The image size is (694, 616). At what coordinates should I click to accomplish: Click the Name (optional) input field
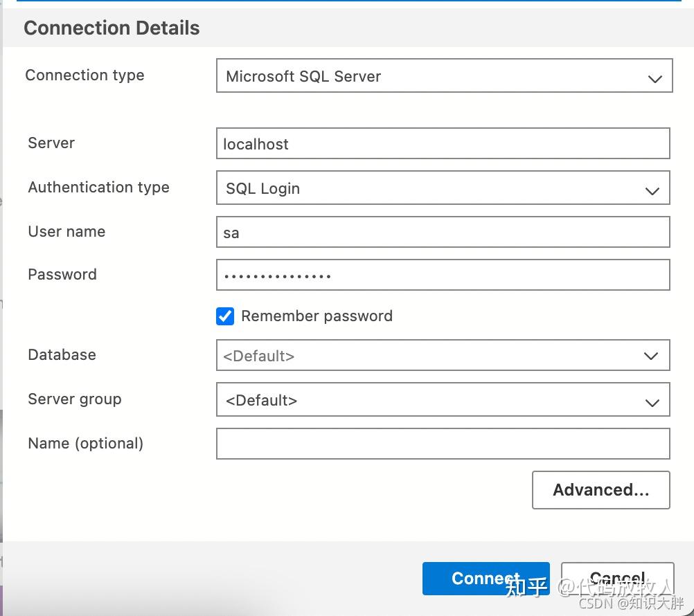click(x=443, y=444)
